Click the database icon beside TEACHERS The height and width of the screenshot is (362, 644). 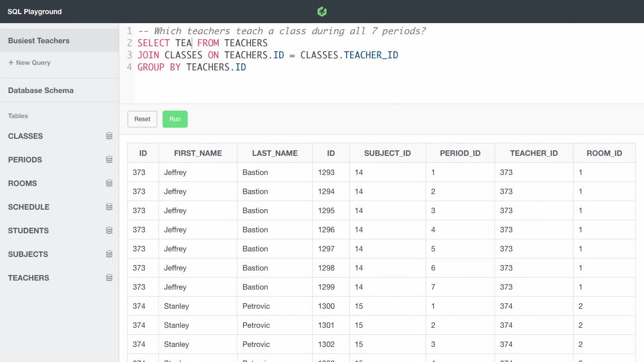(x=109, y=277)
